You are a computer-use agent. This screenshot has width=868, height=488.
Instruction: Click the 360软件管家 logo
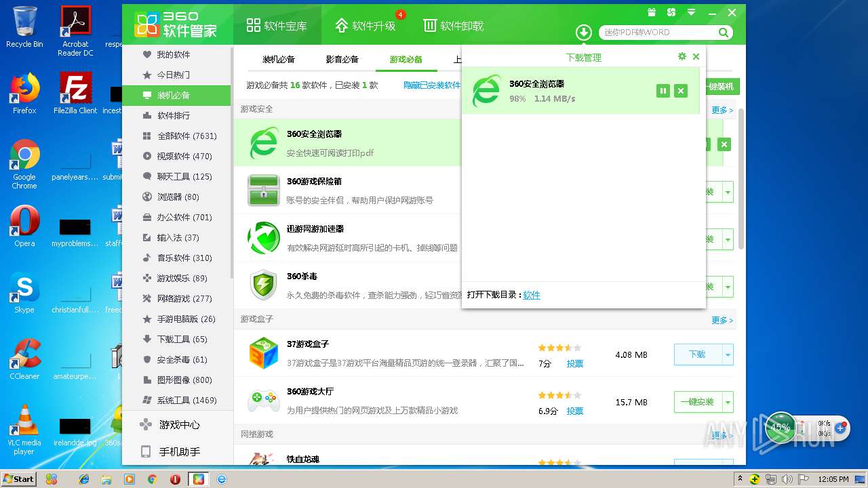176,25
